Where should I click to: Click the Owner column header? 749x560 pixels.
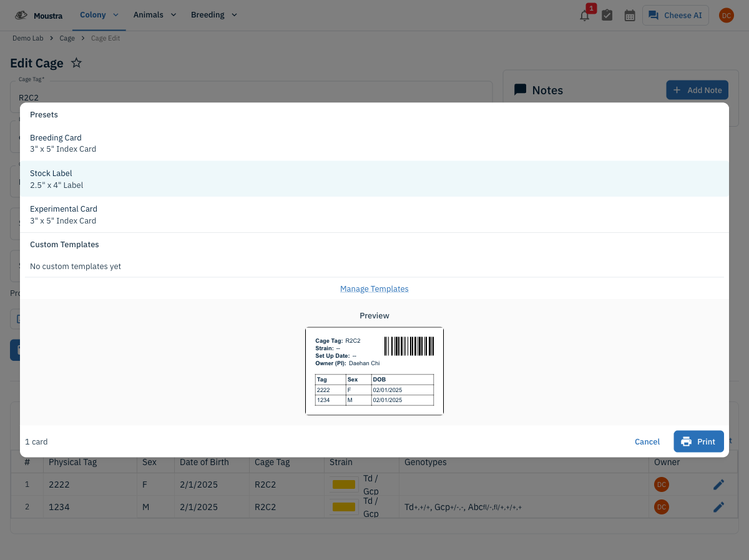click(667, 462)
